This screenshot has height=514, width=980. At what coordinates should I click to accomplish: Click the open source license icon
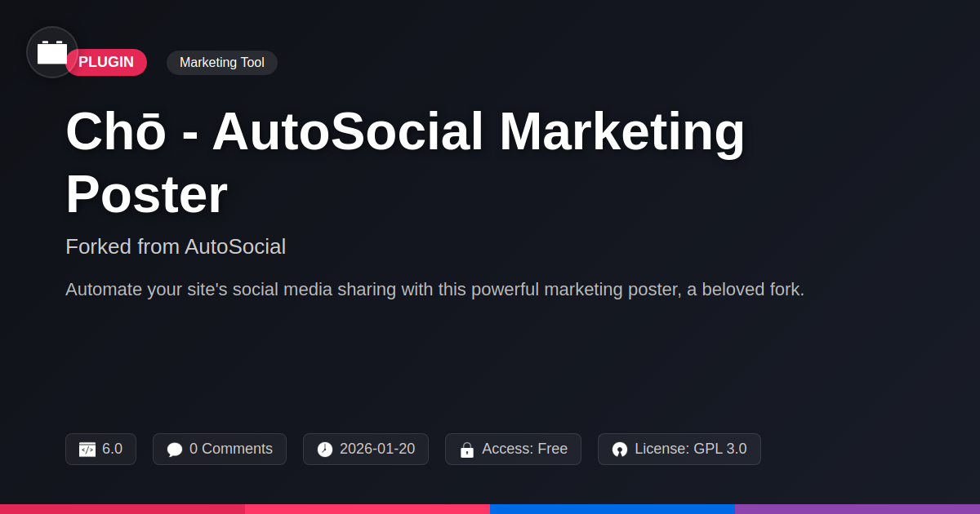[620, 450]
